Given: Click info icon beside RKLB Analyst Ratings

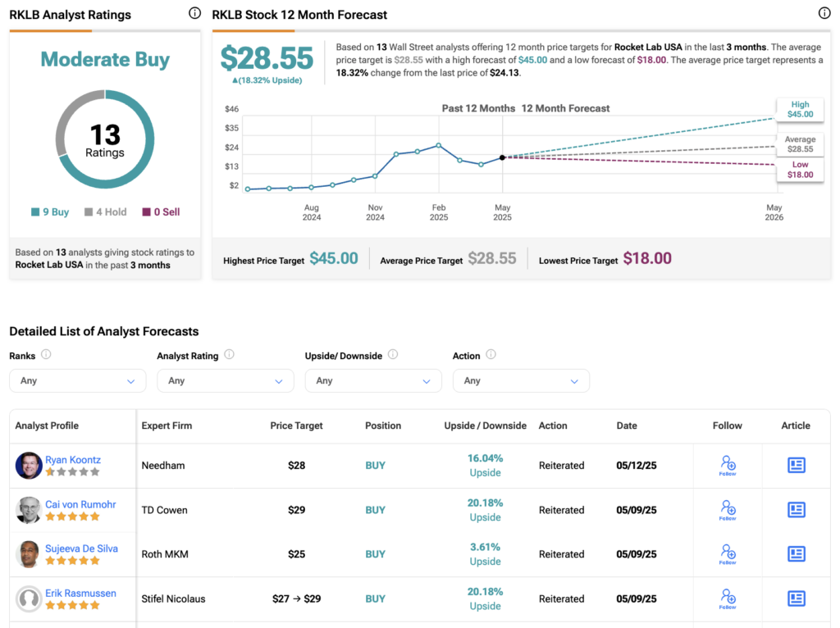Looking at the screenshot, I should [x=194, y=13].
